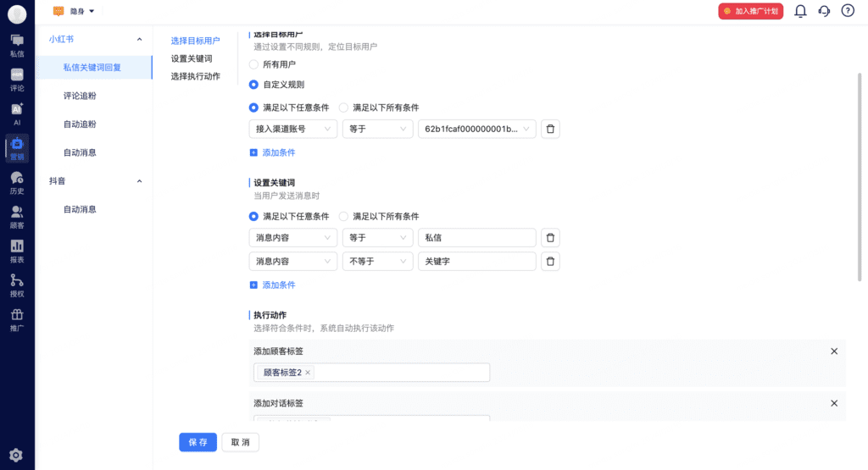Jump to 选择执行动作 anchor step

click(x=196, y=76)
